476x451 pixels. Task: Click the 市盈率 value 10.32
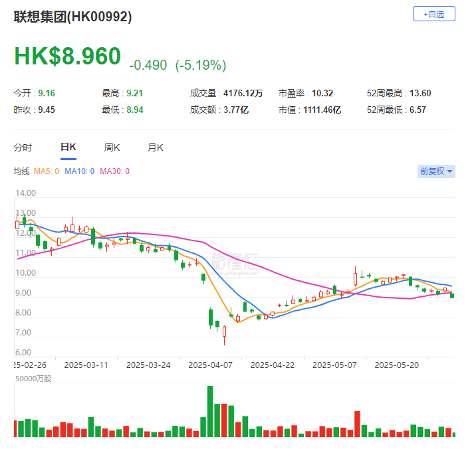[x=322, y=93]
